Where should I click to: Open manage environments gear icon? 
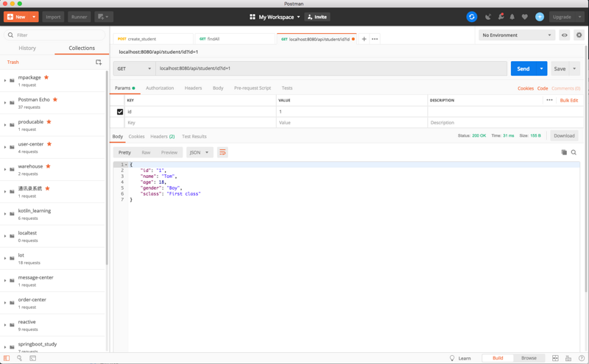(579, 35)
